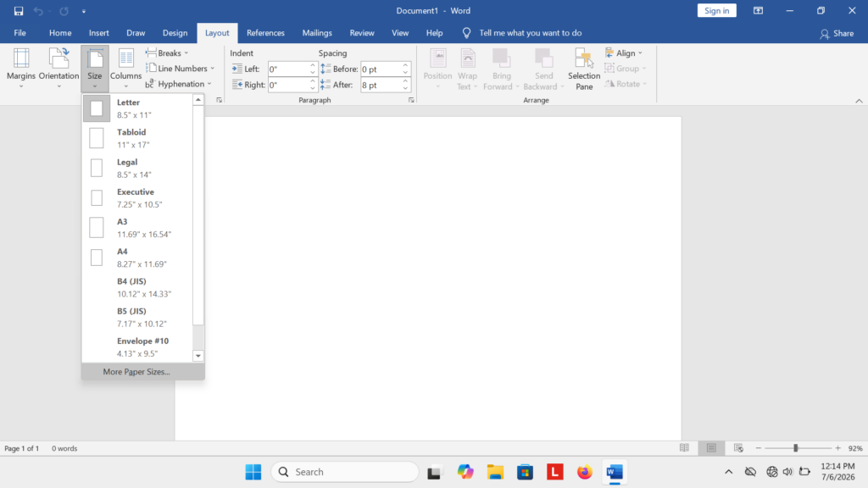Switch to the View tab
868x488 pixels.
pos(400,33)
